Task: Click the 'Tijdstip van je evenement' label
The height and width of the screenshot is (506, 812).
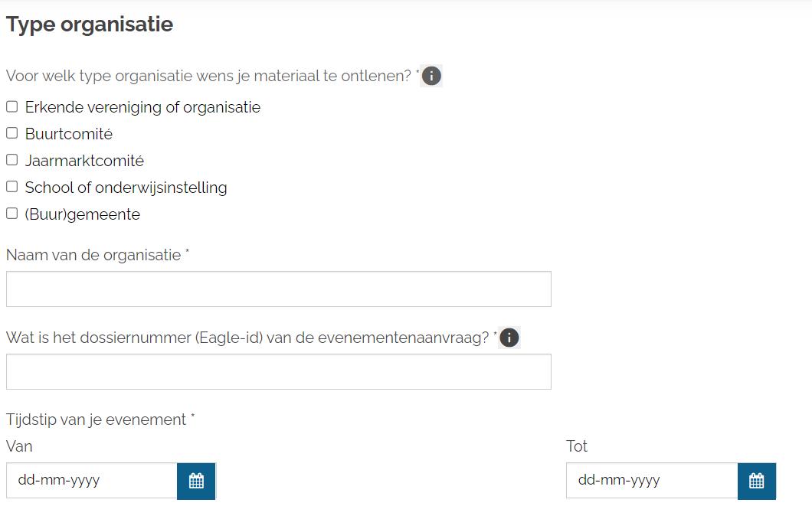Action: [97, 419]
